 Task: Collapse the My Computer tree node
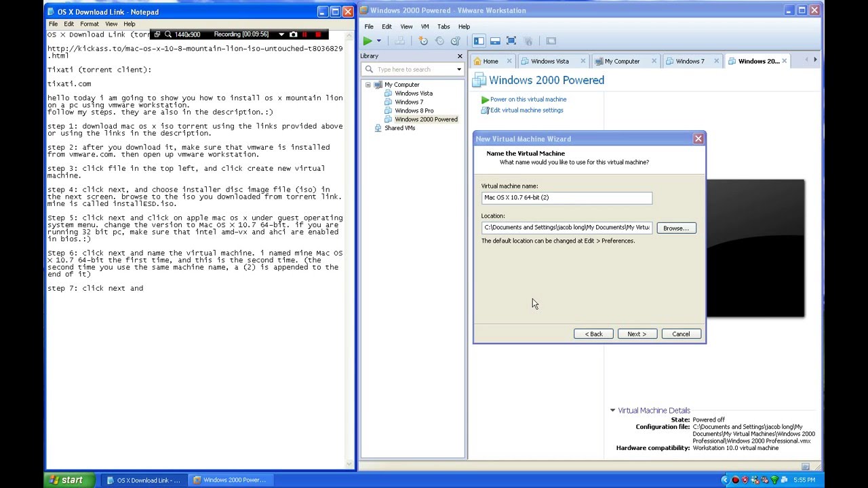(x=368, y=85)
